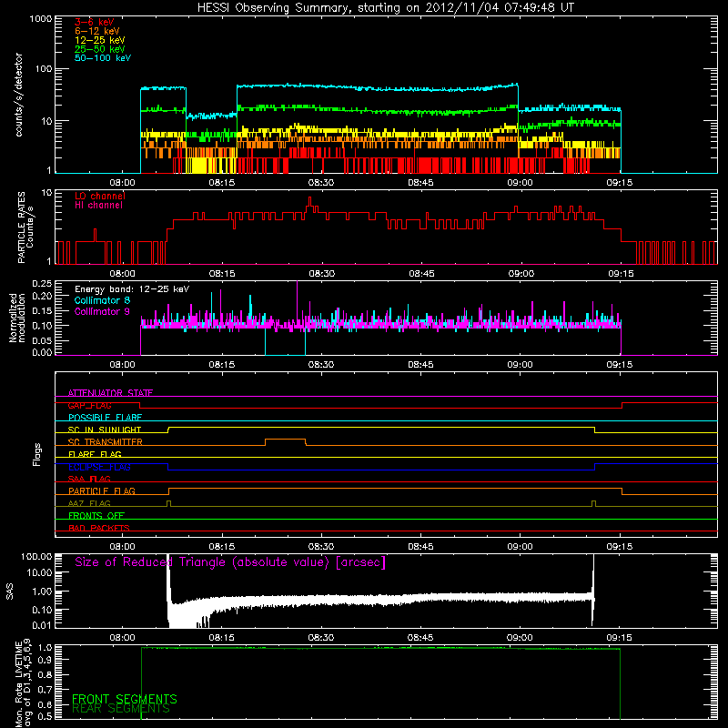The image size is (728, 728).
Task: Click the FLARE_FLAG label
Action: 95,454
